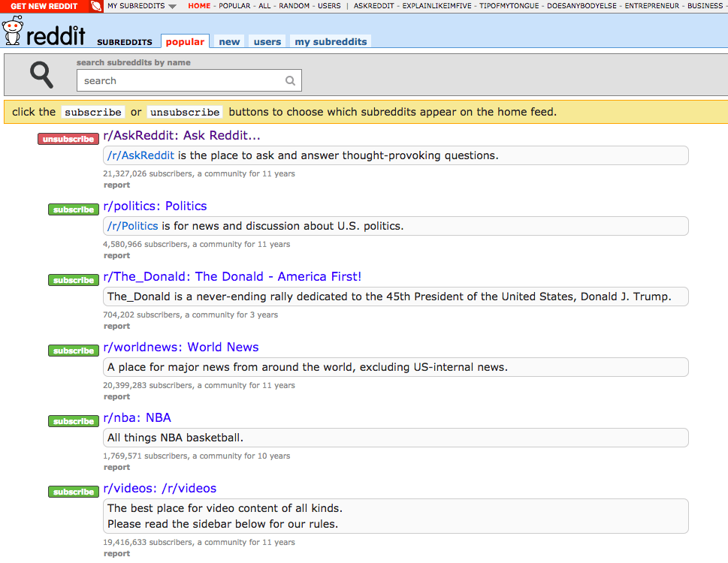The image size is (728, 563).
Task: Open the r/videos subreddit link
Action: click(159, 488)
